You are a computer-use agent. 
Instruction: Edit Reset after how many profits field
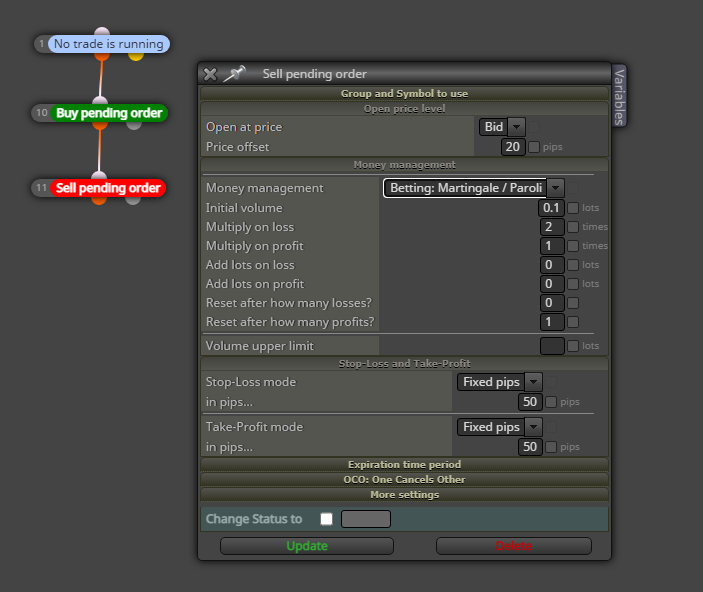552,322
